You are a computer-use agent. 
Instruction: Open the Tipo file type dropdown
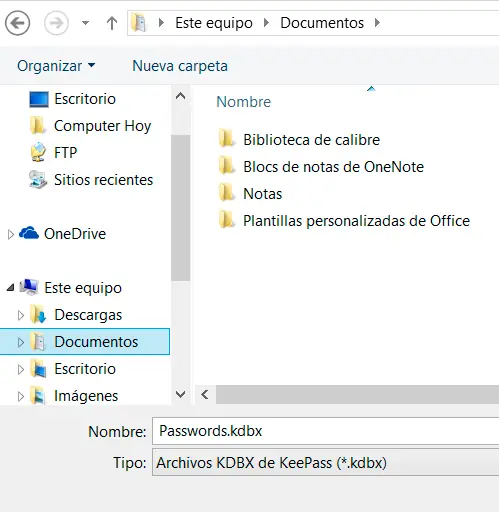(326, 462)
